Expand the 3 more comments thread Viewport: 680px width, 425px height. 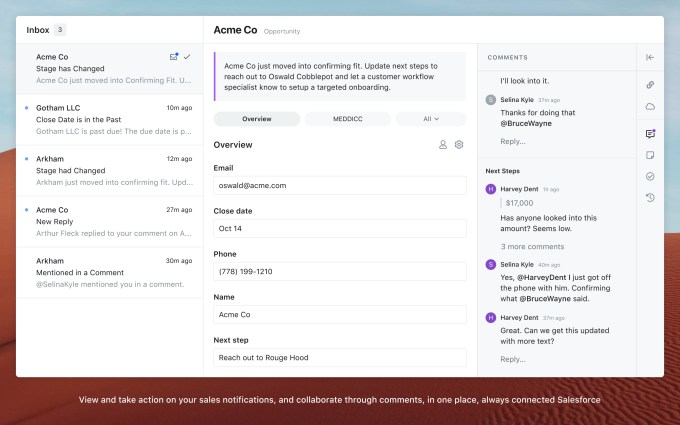point(532,246)
